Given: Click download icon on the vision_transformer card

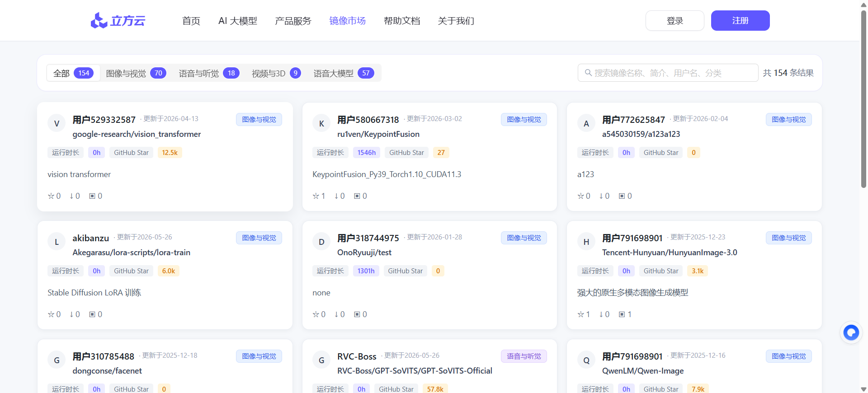Looking at the screenshot, I should [71, 196].
